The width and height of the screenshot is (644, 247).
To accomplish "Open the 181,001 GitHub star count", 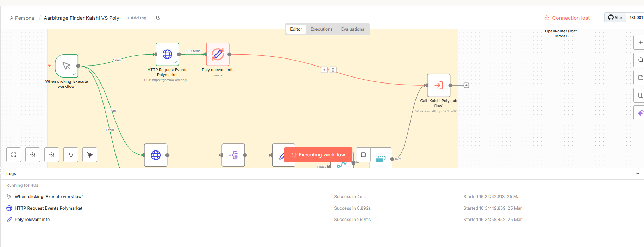I will tap(636, 18).
